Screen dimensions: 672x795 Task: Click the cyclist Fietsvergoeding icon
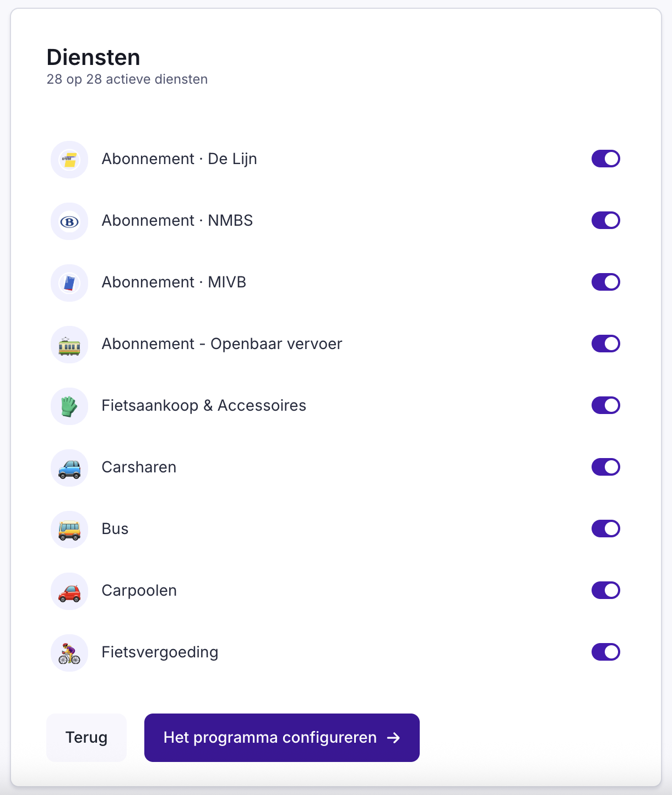pos(69,653)
